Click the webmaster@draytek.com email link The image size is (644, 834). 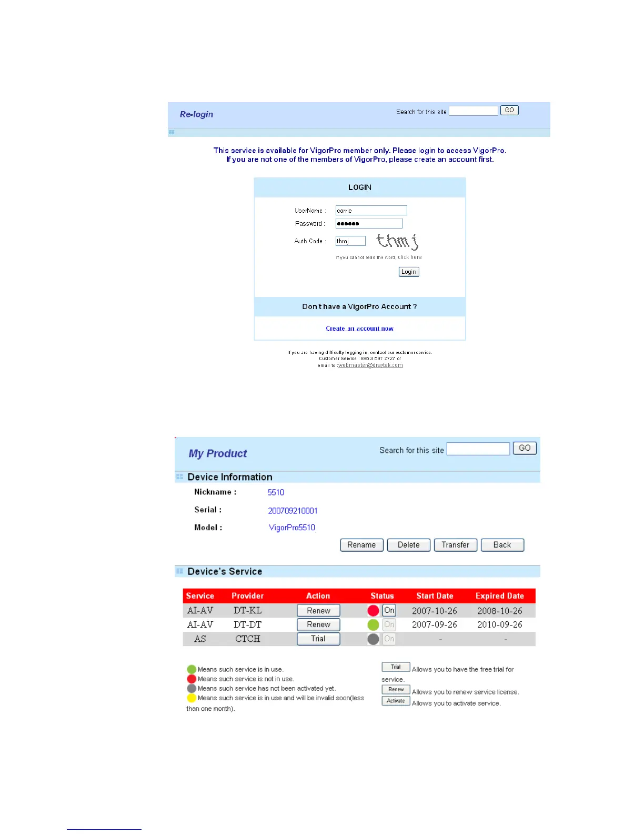[x=370, y=365]
